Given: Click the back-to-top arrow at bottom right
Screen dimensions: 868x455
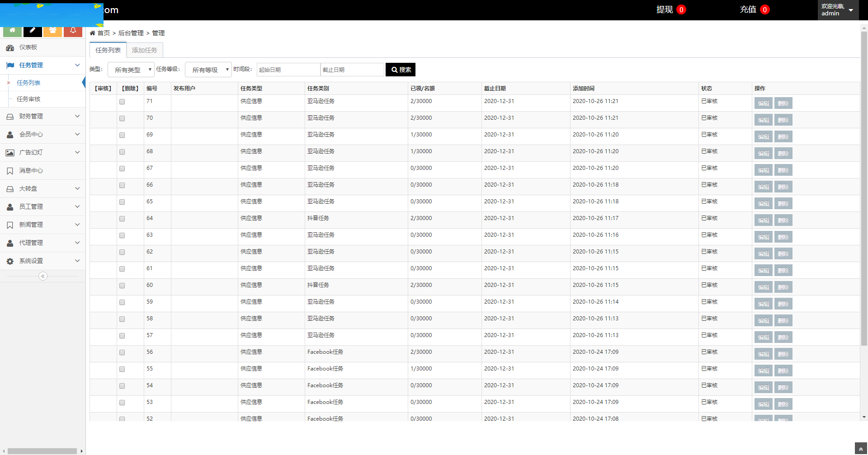Looking at the screenshot, I should (861, 449).
